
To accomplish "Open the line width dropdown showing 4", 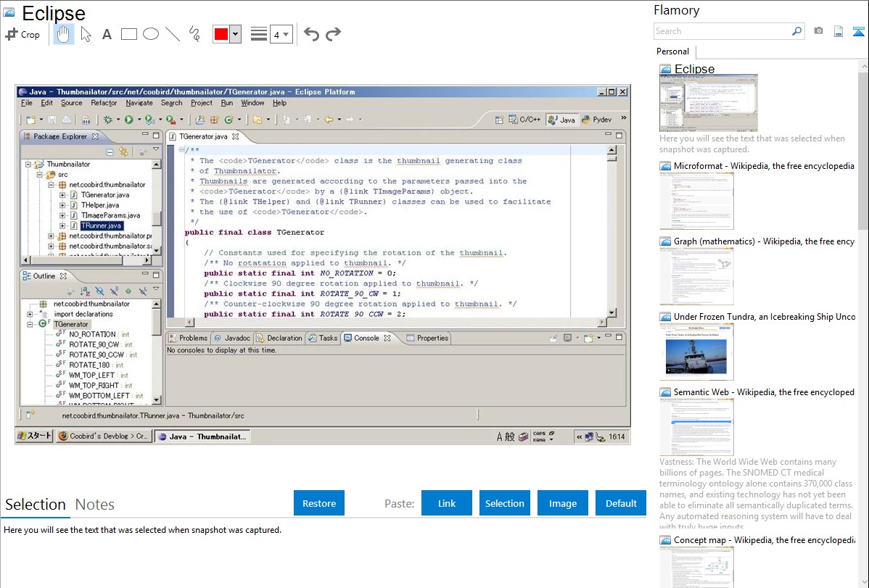I will pyautogui.click(x=281, y=34).
